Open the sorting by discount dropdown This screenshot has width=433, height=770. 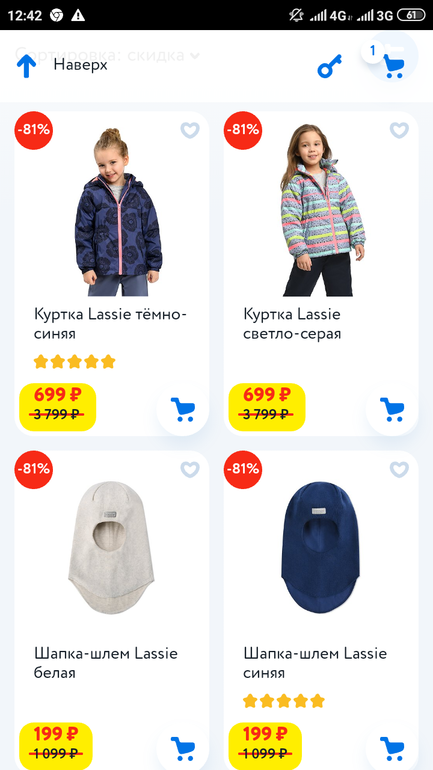click(x=108, y=55)
